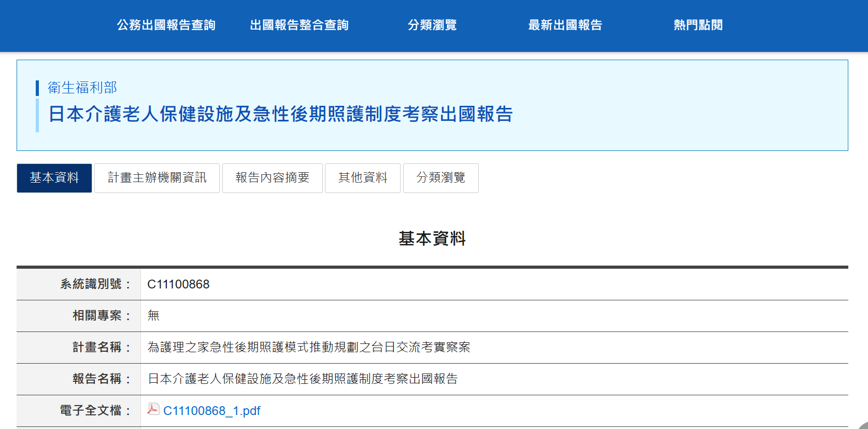The image size is (868, 429).
Task: Select 分類瀏覽 in the blue top navigation bar
Action: tap(432, 25)
